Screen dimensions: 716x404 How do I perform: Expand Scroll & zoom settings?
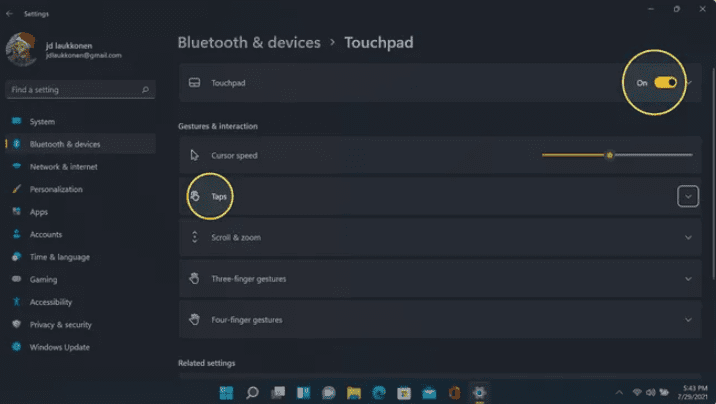pos(688,238)
